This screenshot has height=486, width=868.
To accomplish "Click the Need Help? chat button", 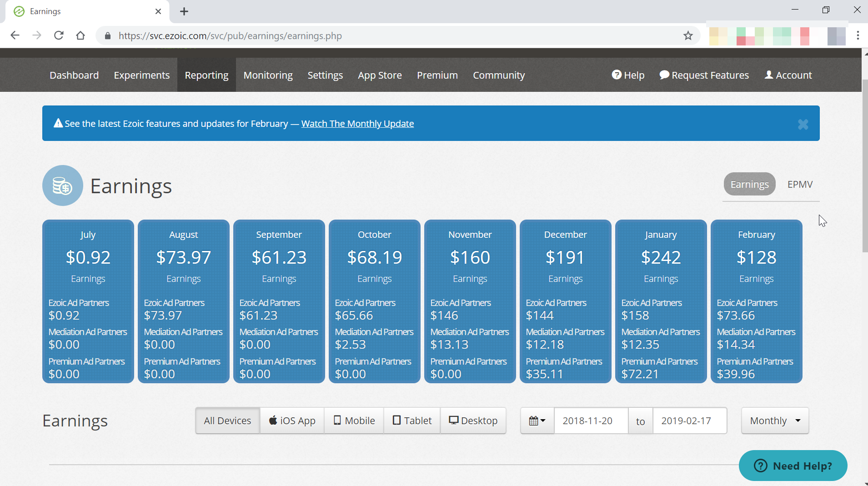I will coord(793,466).
